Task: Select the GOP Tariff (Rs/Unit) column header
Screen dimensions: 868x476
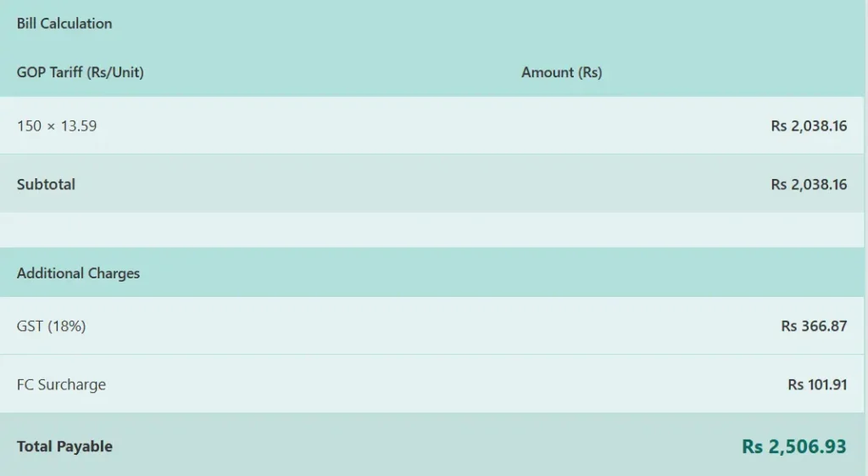Action: 81,72
